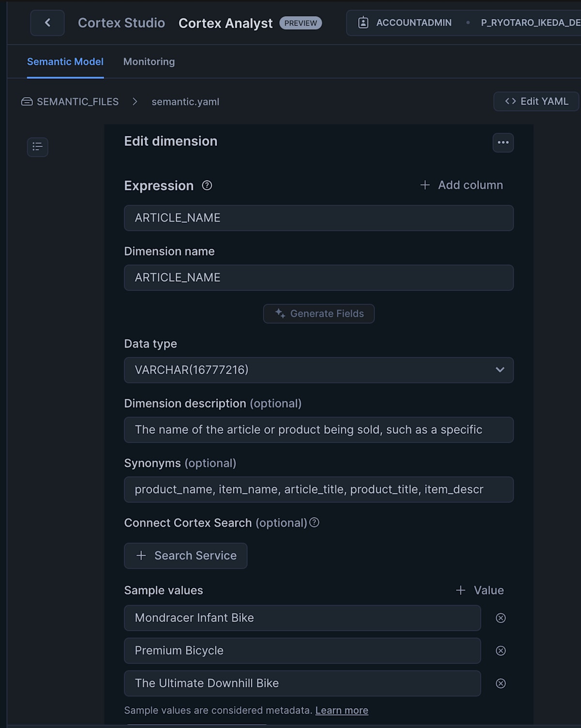Remove sample value The Ultimate Downhill Bike
Image resolution: width=581 pixels, height=728 pixels.
tap(501, 683)
